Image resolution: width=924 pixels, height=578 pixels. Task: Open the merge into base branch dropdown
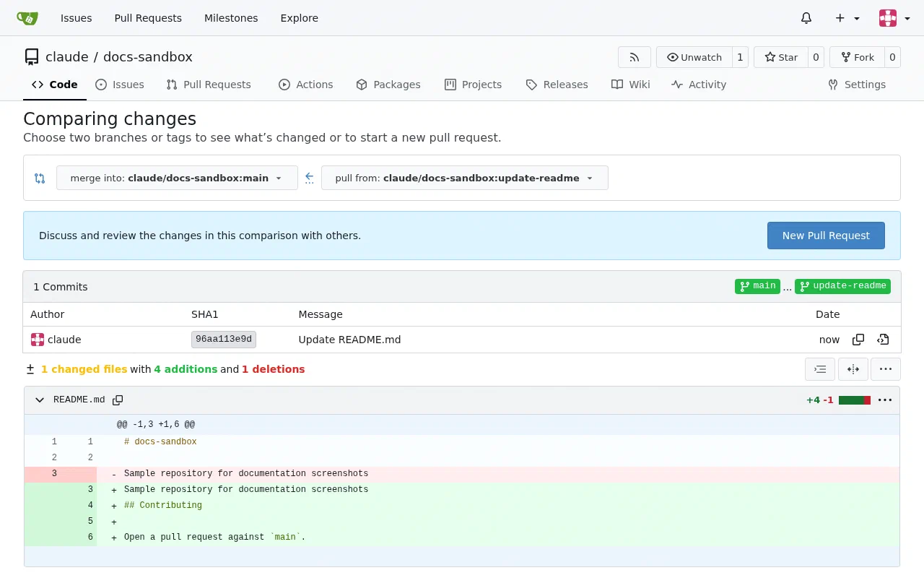(177, 178)
